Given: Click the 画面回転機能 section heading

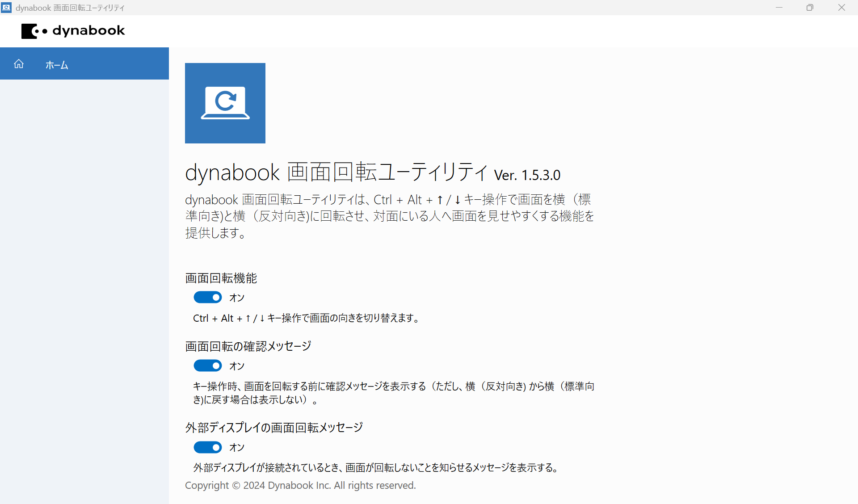Looking at the screenshot, I should pos(221,278).
